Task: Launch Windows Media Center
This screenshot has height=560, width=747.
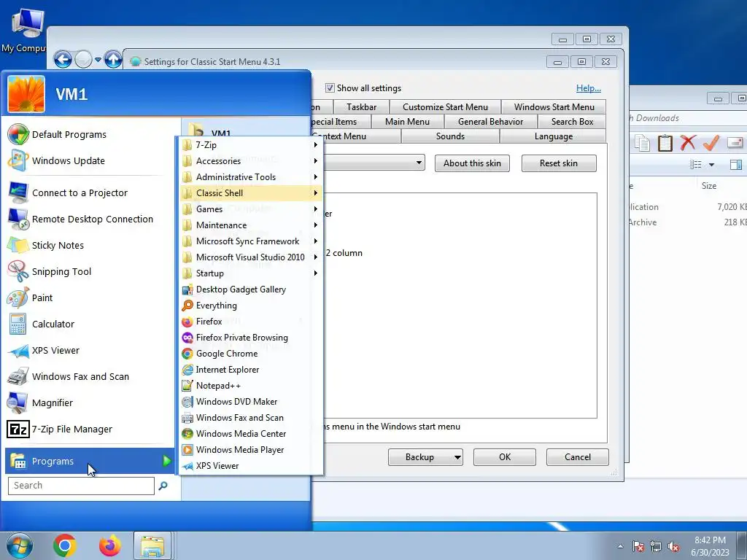Action: coord(250,434)
